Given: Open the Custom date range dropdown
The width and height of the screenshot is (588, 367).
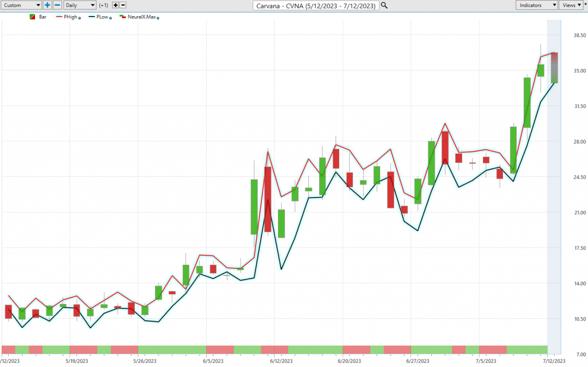Looking at the screenshot, I should coord(21,5).
